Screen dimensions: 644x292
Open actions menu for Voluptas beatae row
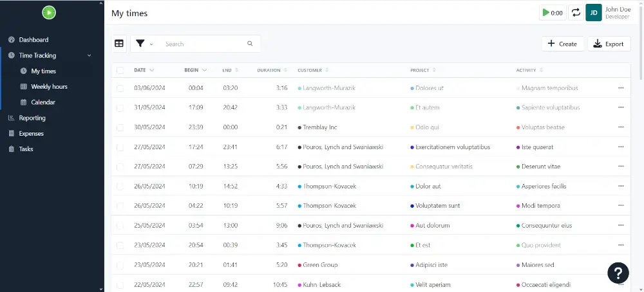(621, 127)
